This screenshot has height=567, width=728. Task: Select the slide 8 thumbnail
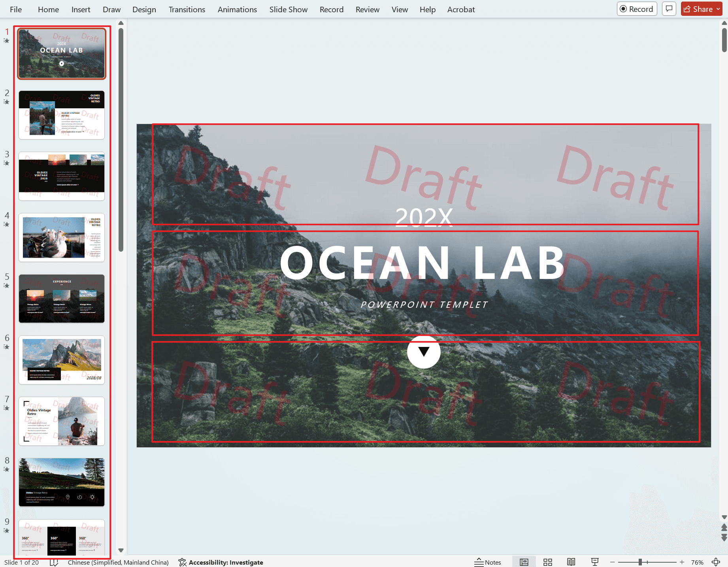[x=62, y=482]
